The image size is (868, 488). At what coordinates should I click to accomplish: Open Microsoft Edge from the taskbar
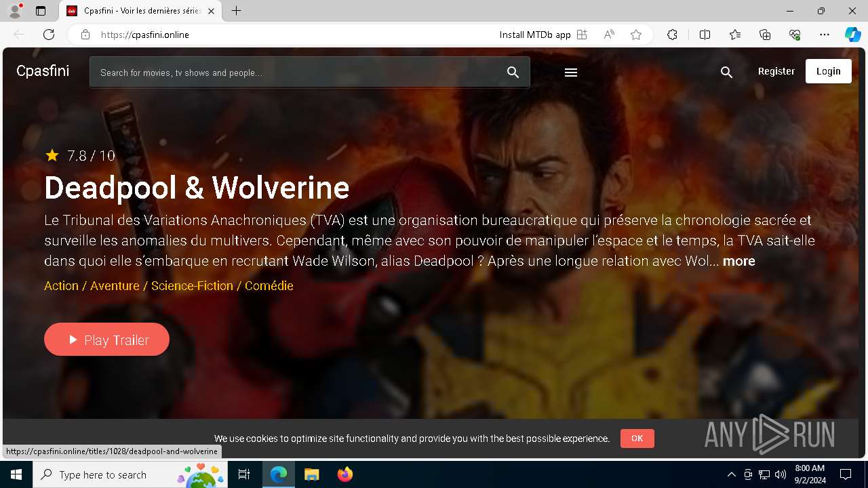pos(279,474)
